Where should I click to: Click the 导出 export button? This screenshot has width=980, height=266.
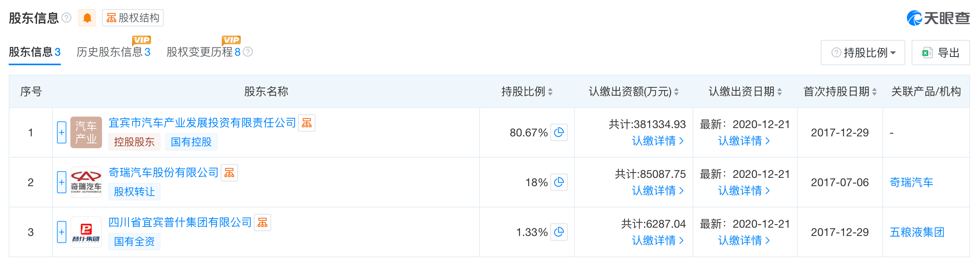coord(940,53)
